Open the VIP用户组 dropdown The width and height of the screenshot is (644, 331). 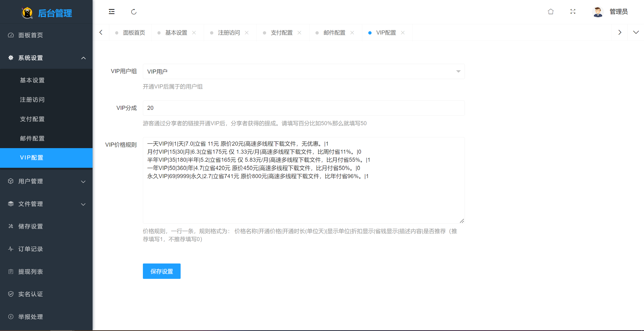click(x=304, y=71)
